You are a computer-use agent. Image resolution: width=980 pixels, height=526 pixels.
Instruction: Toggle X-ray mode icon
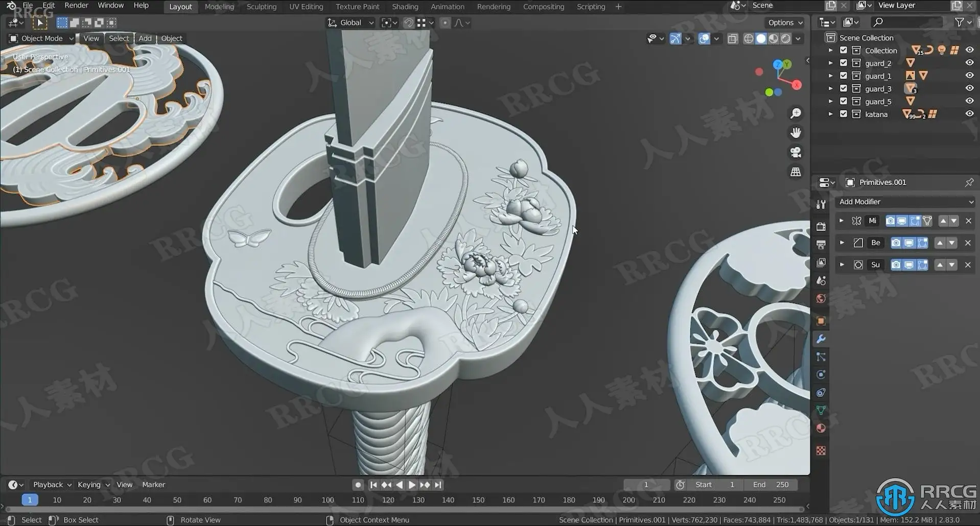click(x=733, y=38)
